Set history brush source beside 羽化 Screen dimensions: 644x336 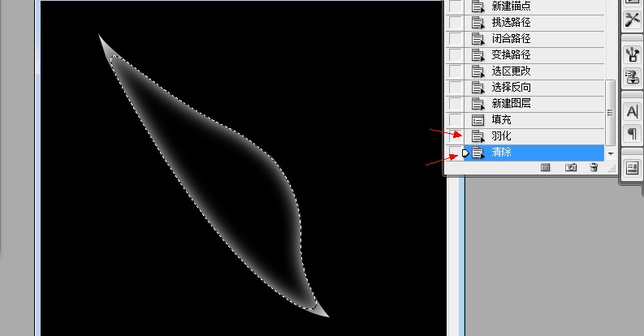(x=455, y=136)
